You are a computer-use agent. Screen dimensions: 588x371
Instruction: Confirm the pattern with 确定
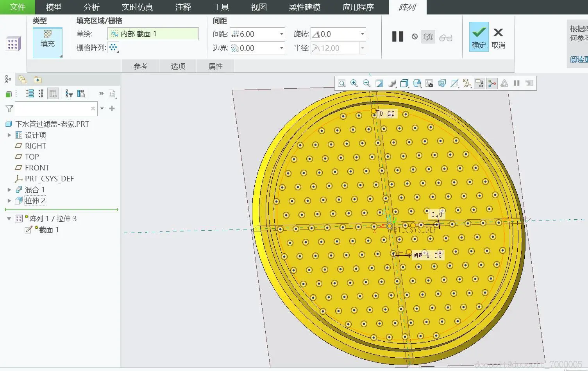point(479,37)
